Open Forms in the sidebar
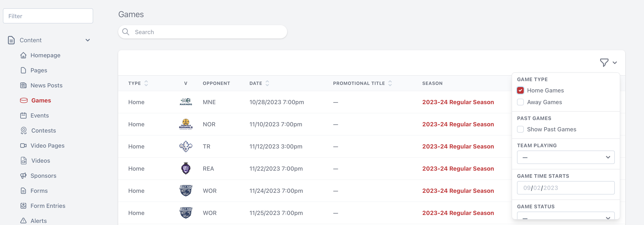 pyautogui.click(x=39, y=191)
